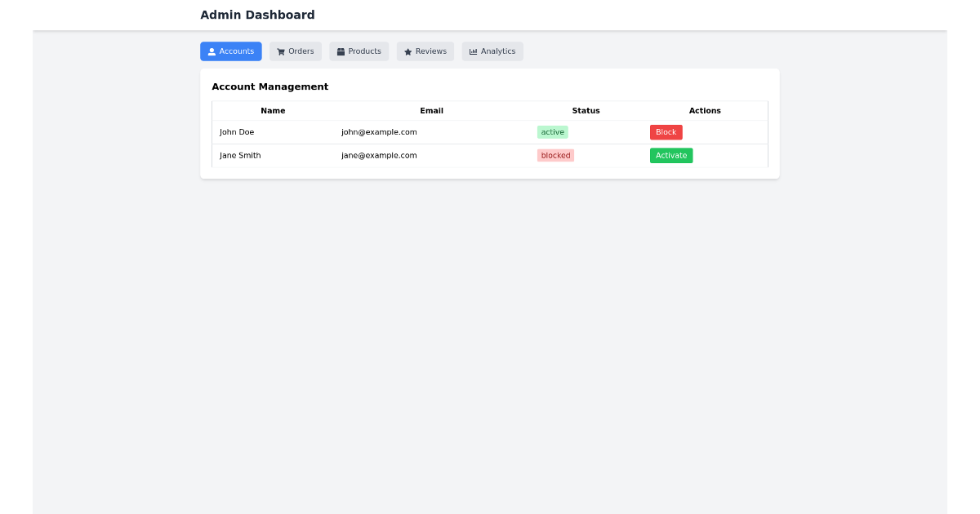Click the Reviews star icon in the navbar
Viewport: 980px width, 514px height.
click(408, 51)
